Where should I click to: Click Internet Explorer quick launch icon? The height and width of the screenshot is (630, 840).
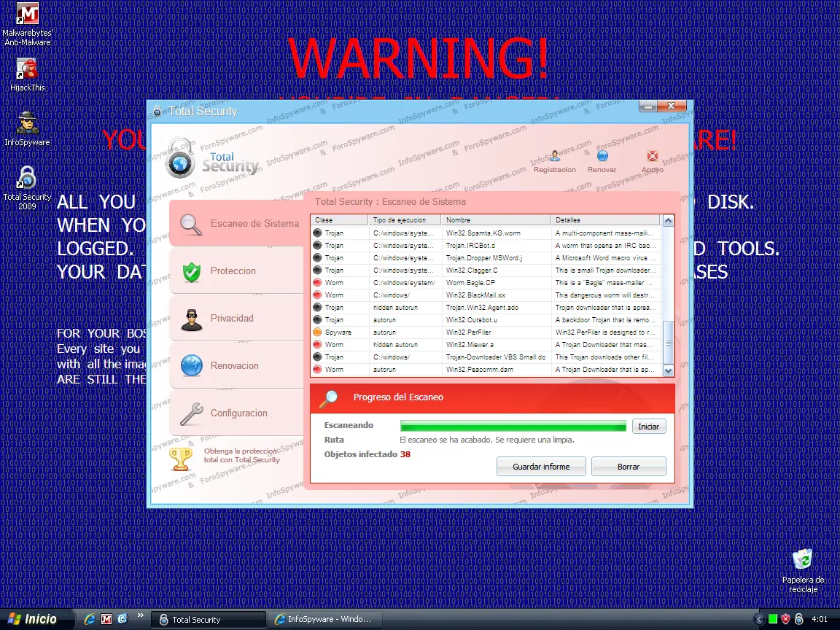(x=90, y=619)
